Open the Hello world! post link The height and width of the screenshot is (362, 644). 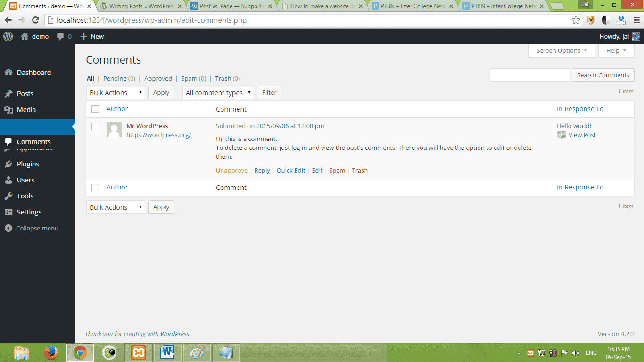tap(574, 126)
